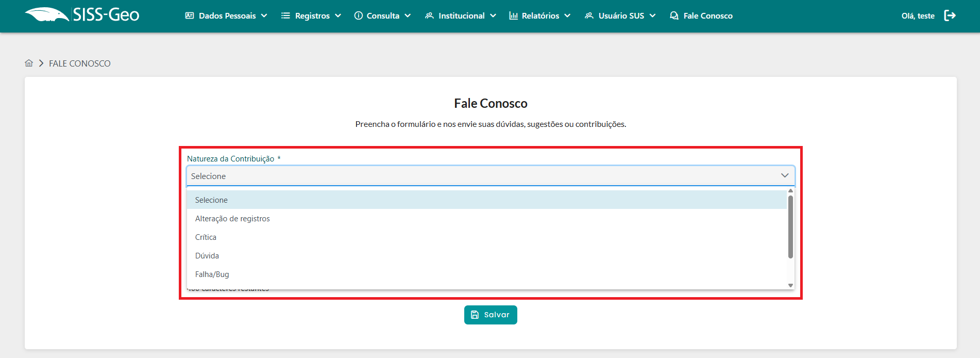Pick the Dúvida option
Viewport: 980px width, 358px height.
[x=207, y=256]
